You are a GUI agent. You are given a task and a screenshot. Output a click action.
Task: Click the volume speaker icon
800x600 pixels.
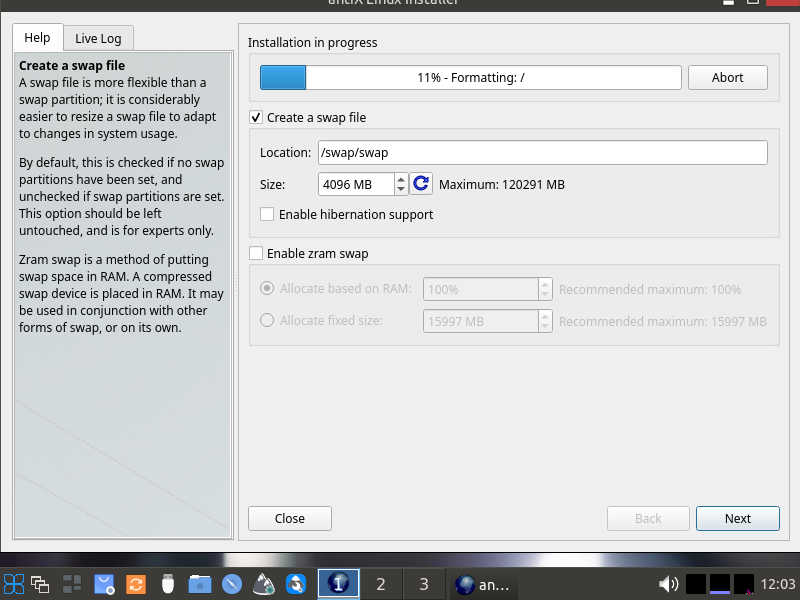click(668, 584)
